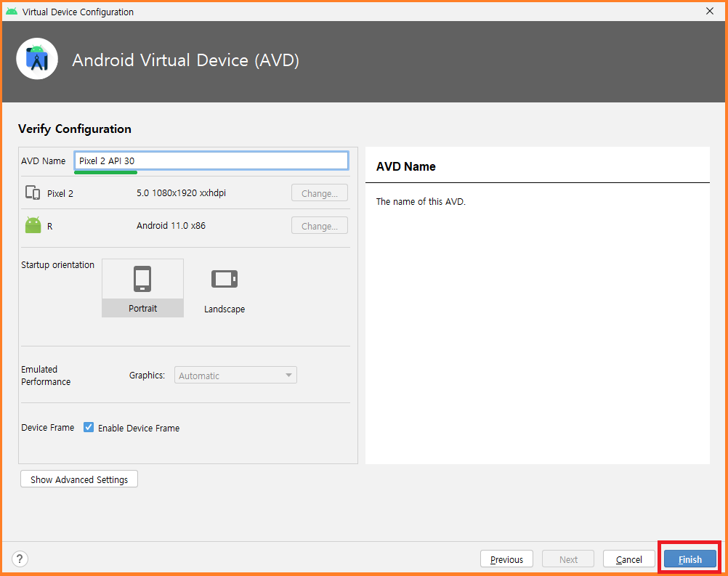Click the disabled Next button
This screenshot has width=728, height=576.
tap(568, 559)
